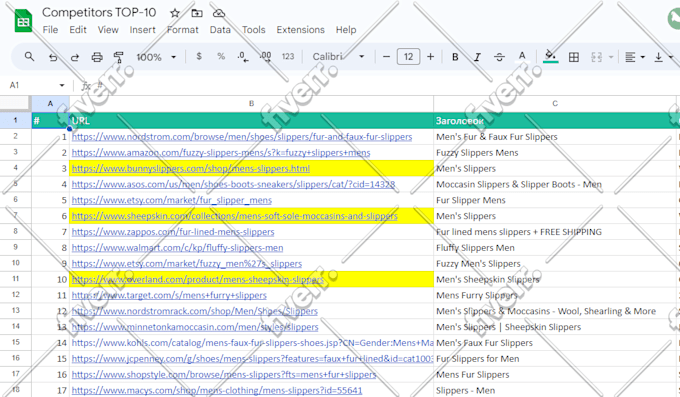
Task: Increase the font size
Action: tap(430, 57)
